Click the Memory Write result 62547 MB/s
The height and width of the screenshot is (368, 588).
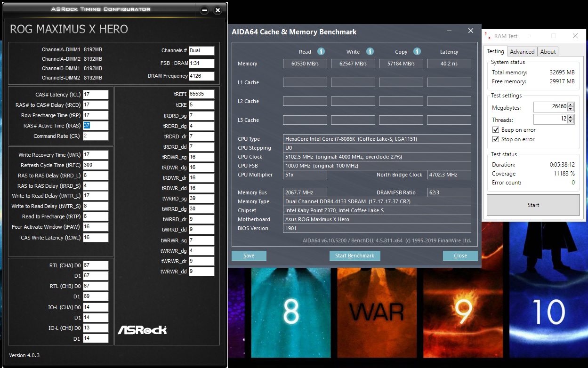[353, 64]
